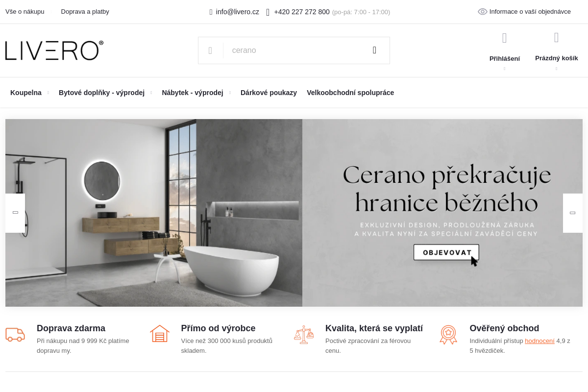Viewport: 588px width, 392px height.
Task: Click the OBJEVOVAT banner button
Action: pos(446,252)
